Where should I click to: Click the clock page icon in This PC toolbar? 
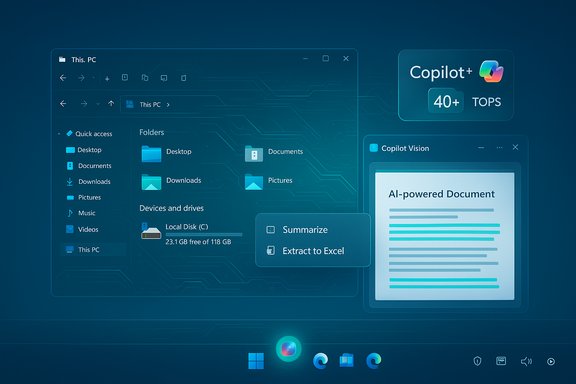(125, 78)
